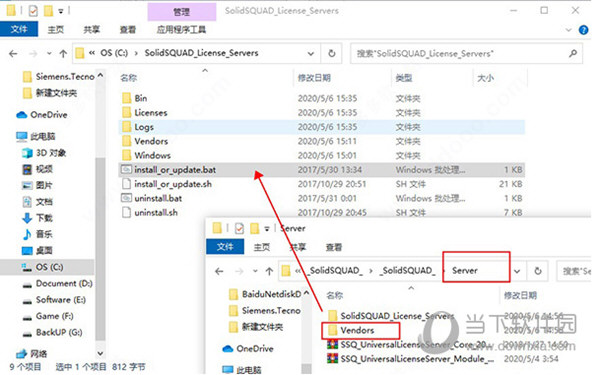Open Siemens.Tecno folder in the main sidebar
The width and height of the screenshot is (600, 375).
(x=59, y=77)
